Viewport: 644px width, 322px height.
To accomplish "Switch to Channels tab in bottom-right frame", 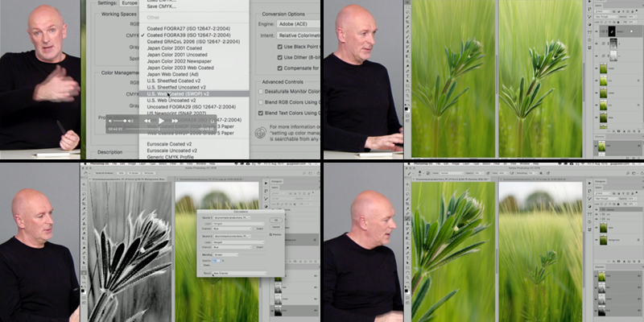I will point(600,267).
